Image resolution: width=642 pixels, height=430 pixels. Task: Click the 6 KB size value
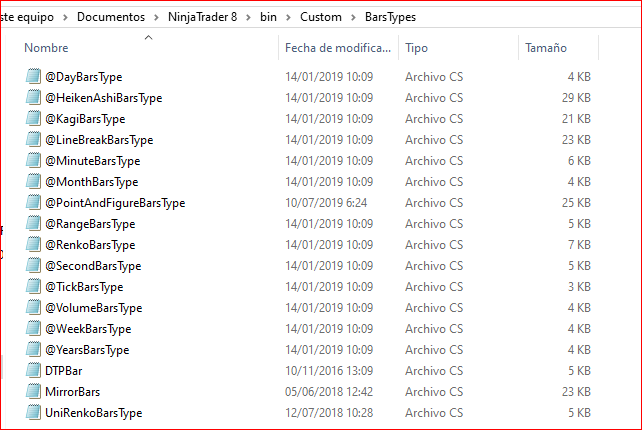[x=579, y=161]
